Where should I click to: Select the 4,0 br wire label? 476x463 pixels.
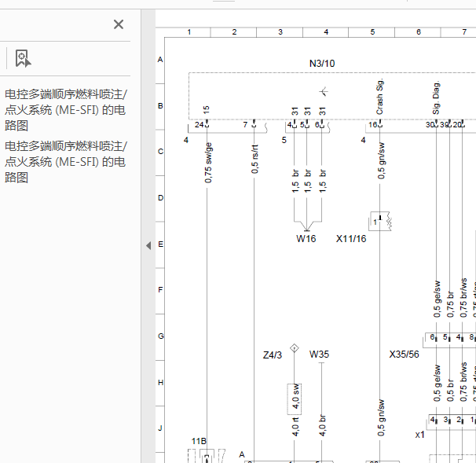(322, 425)
